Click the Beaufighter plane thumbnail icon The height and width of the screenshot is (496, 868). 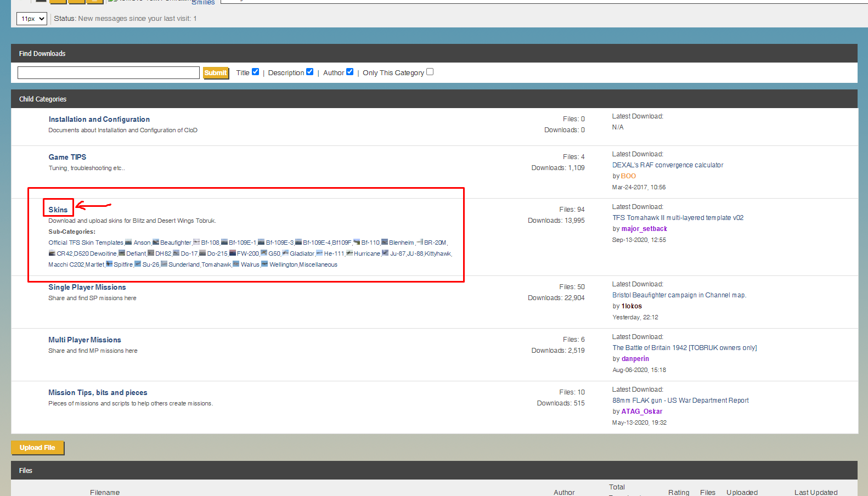[x=156, y=242]
